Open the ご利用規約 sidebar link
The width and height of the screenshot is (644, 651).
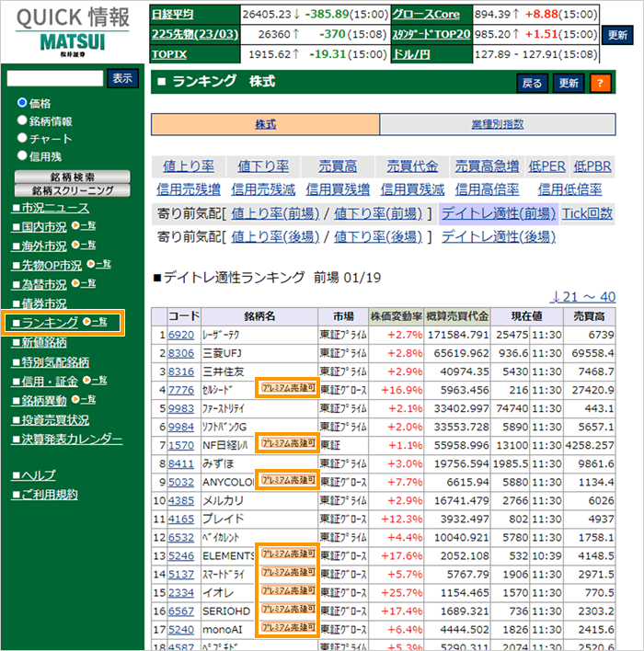[45, 495]
